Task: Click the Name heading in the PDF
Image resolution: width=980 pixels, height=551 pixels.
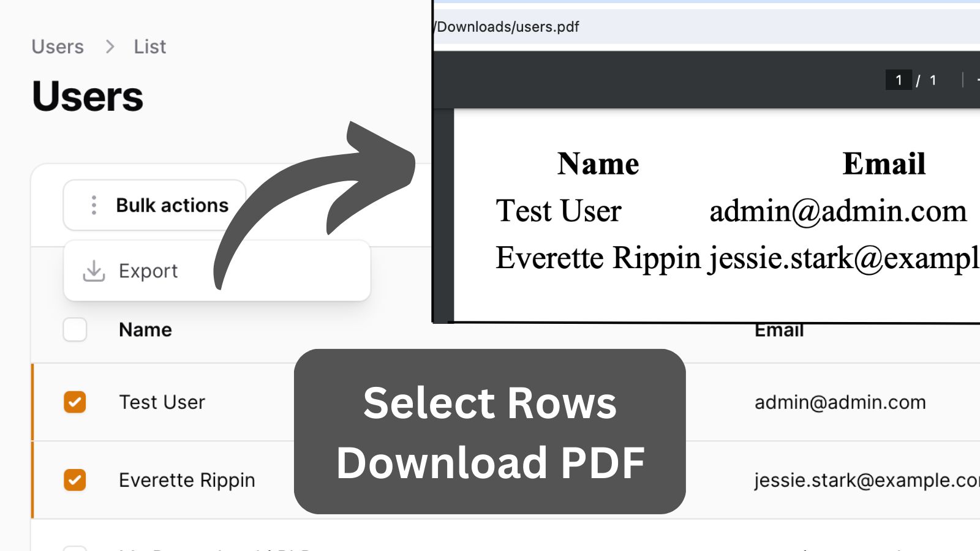Action: (x=598, y=163)
